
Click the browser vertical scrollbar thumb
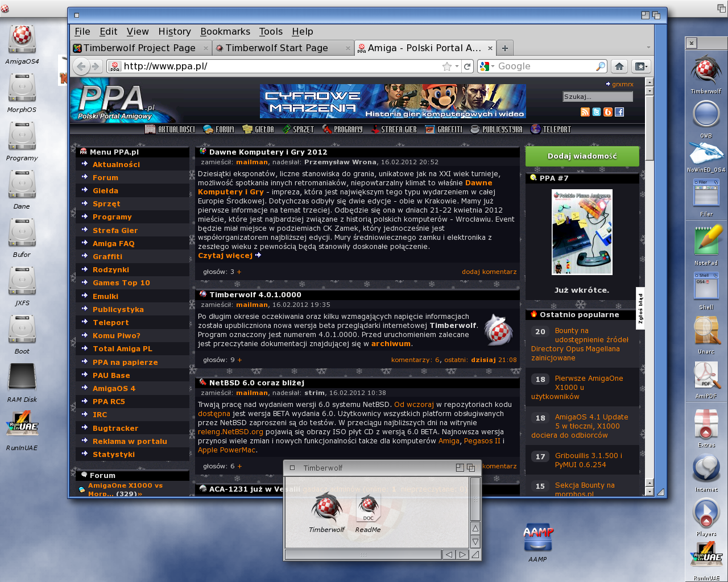tap(650, 127)
